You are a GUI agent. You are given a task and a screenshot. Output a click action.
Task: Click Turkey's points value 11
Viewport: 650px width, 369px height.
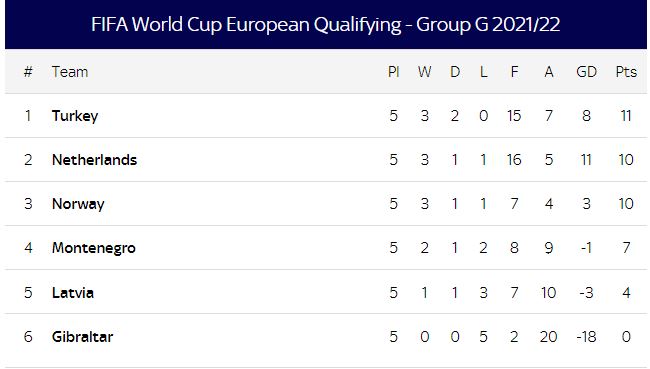[626, 116]
